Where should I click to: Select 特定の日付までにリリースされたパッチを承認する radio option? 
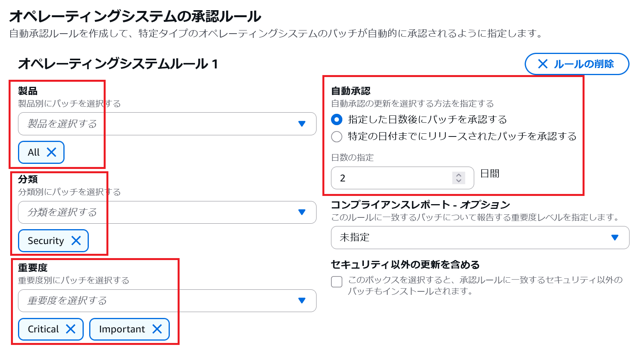click(337, 136)
